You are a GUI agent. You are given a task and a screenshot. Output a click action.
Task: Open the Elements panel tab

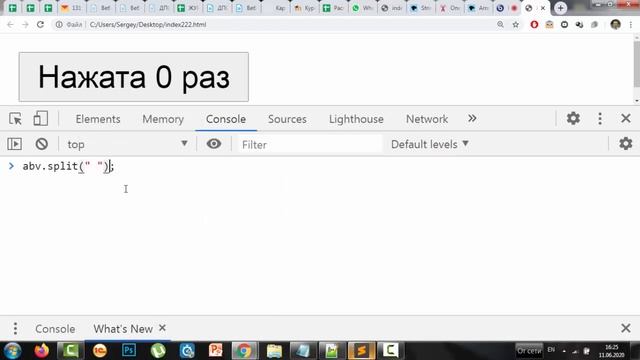point(98,119)
